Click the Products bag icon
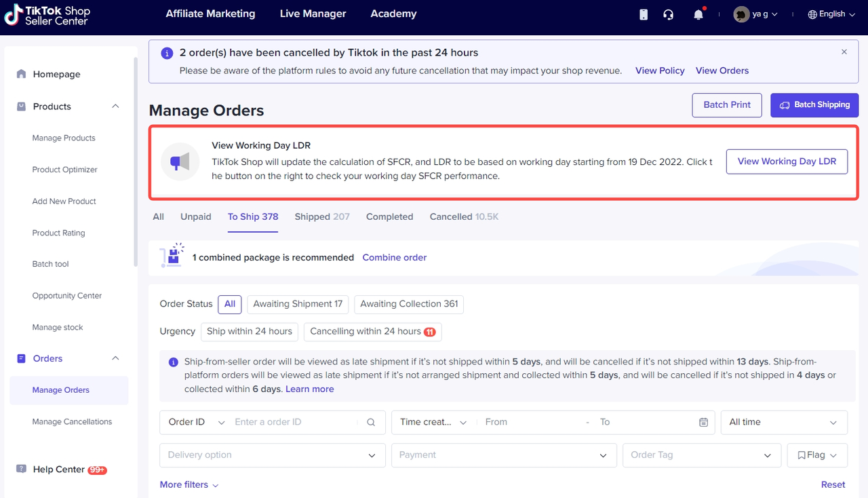 (22, 107)
